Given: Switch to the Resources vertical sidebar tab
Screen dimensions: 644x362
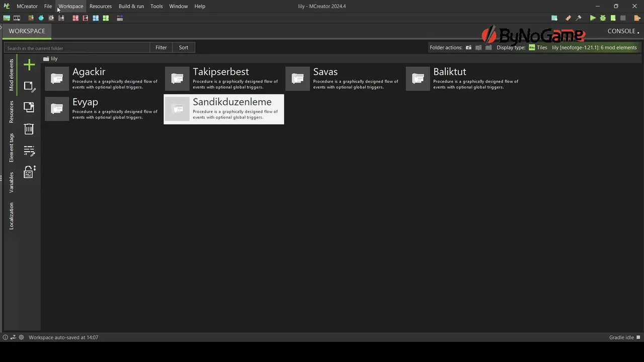Looking at the screenshot, I should 11,112.
